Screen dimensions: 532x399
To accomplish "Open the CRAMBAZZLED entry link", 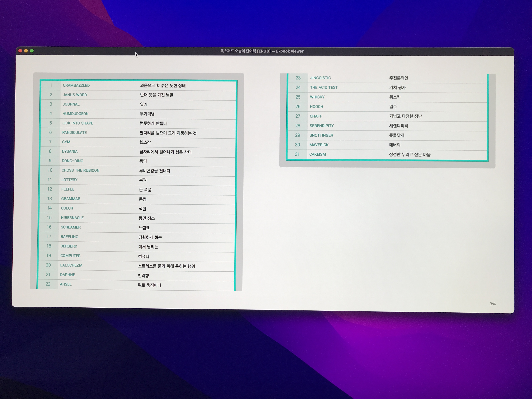I will click(x=76, y=85).
